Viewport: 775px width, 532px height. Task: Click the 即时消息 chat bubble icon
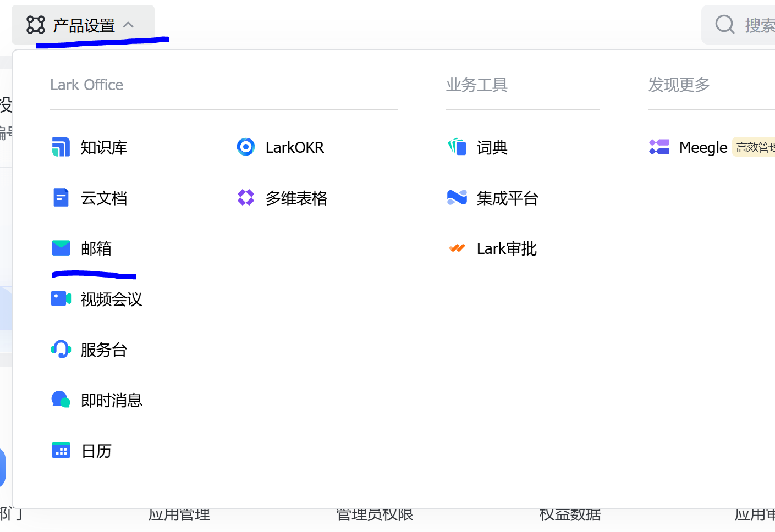61,400
